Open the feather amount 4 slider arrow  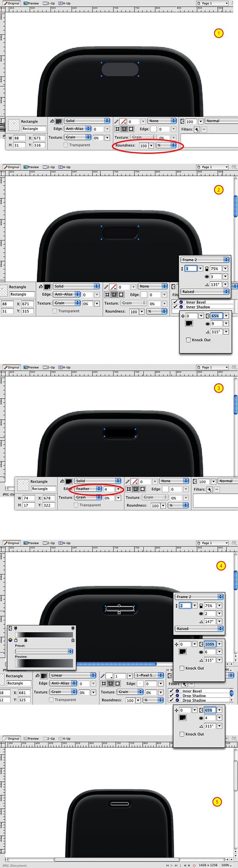118,489
